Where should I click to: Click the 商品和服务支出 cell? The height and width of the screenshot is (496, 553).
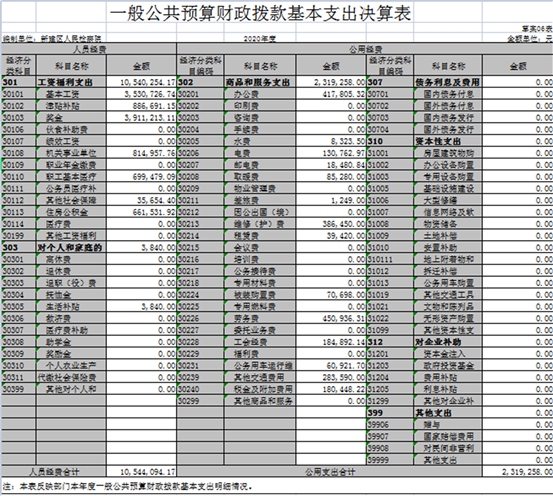click(x=260, y=82)
